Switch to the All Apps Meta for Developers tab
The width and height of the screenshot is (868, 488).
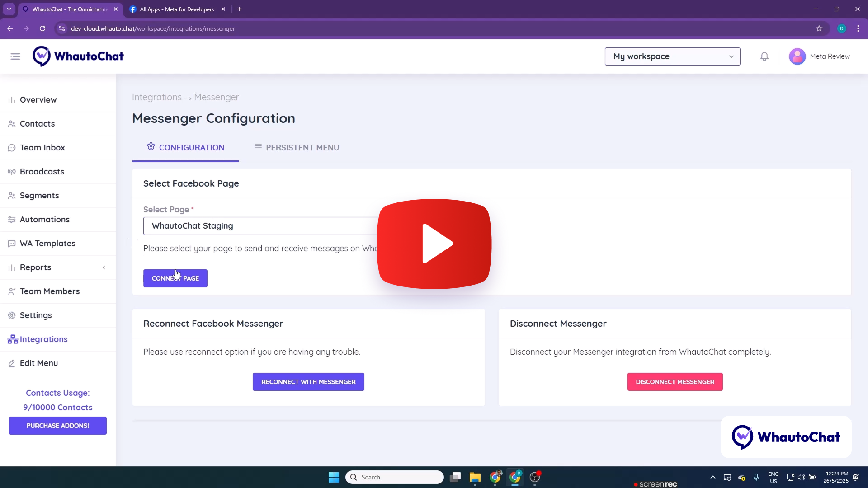(176, 9)
